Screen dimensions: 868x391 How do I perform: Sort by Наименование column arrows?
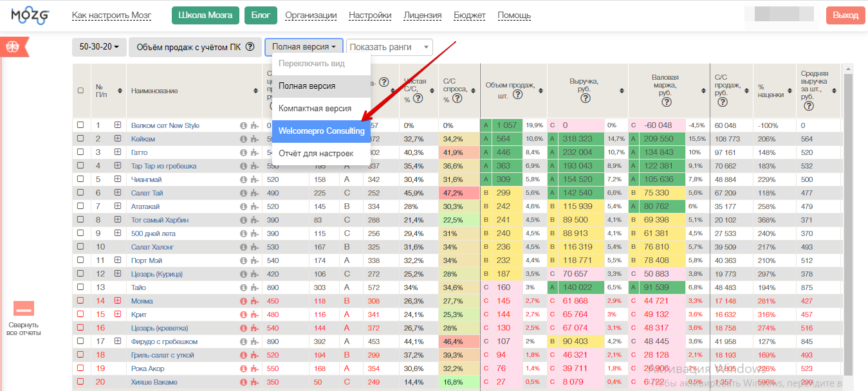(x=255, y=91)
